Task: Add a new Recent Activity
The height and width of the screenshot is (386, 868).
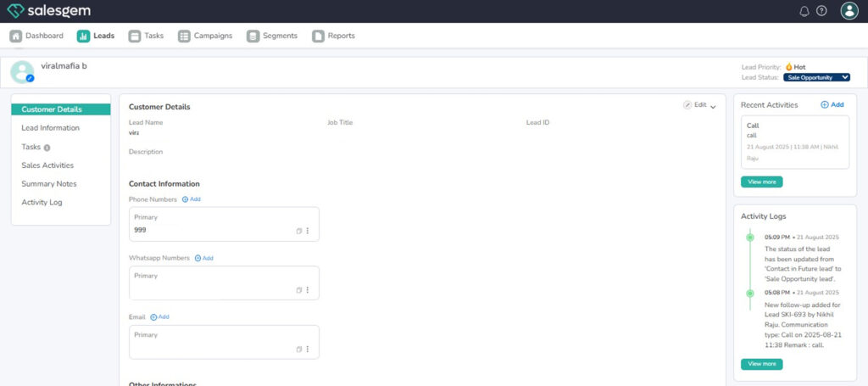Action: coord(832,105)
